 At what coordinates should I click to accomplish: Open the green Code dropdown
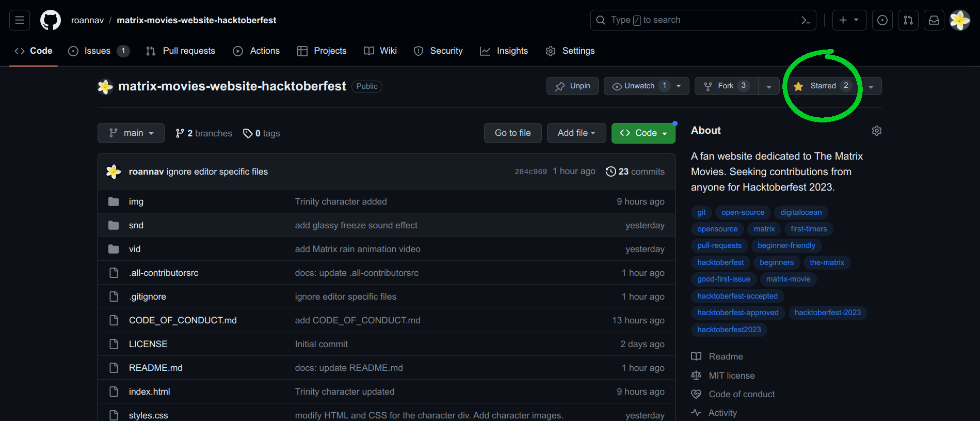(644, 133)
